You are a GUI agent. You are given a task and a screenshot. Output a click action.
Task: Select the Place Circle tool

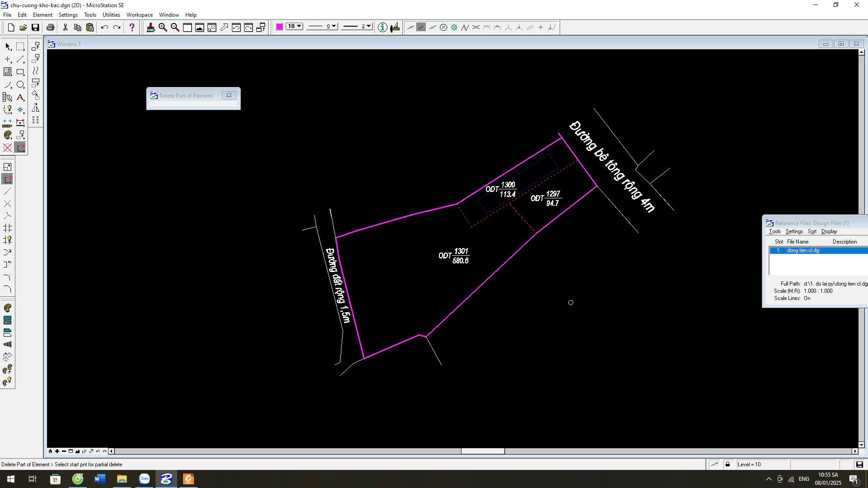(x=20, y=85)
